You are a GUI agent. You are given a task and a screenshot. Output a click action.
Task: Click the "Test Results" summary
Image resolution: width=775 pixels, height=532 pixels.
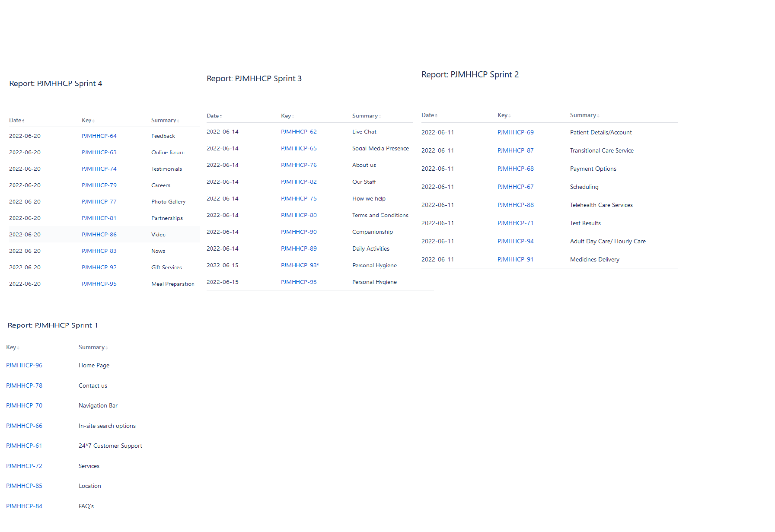585,223
